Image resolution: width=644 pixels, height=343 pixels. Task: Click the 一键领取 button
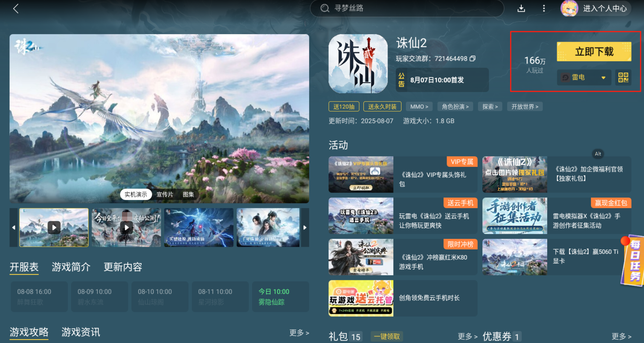[387, 336]
